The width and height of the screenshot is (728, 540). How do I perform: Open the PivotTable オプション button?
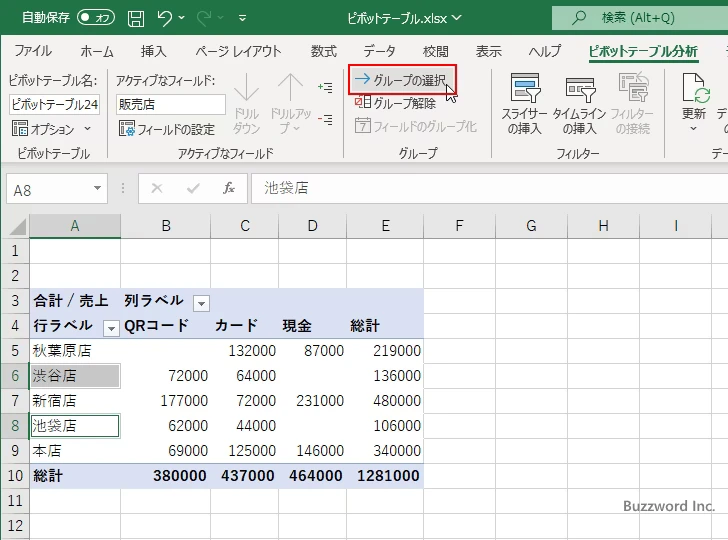[43, 129]
